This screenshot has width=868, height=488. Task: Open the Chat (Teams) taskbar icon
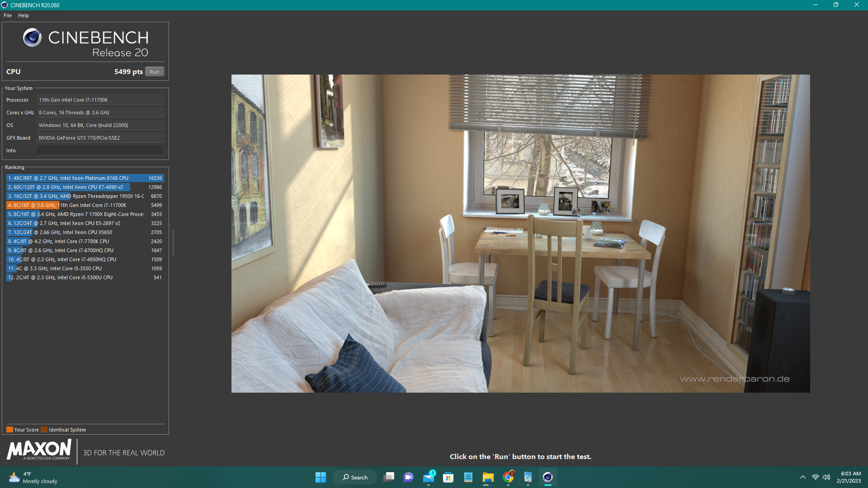click(x=408, y=477)
